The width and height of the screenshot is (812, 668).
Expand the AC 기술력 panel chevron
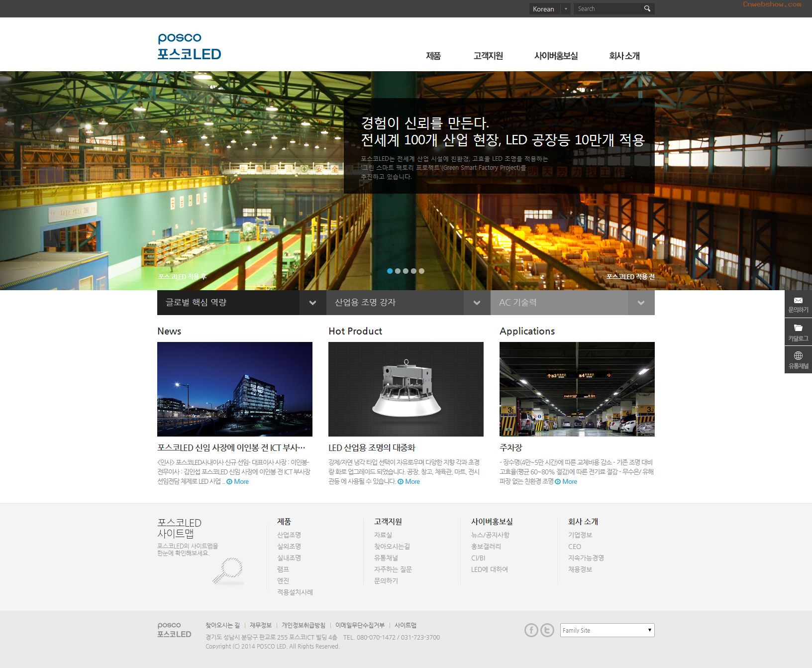click(641, 303)
